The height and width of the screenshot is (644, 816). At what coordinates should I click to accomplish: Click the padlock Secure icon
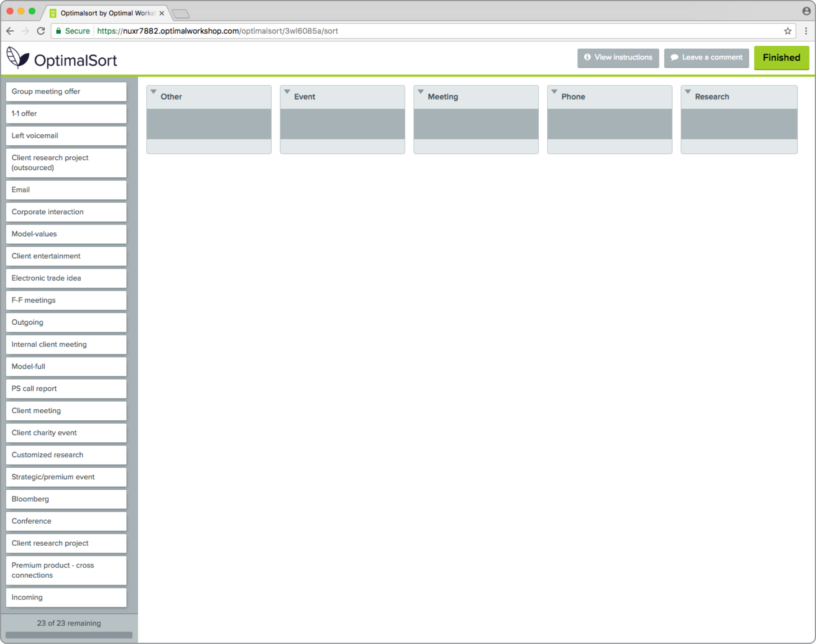pos(59,31)
